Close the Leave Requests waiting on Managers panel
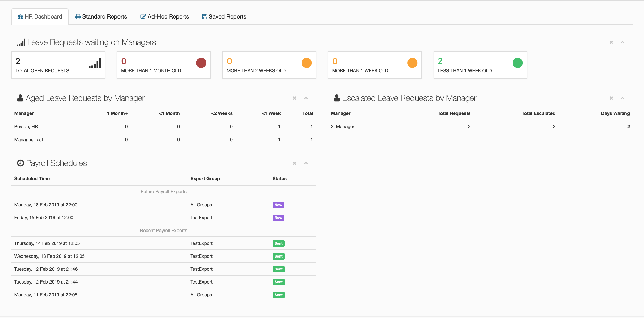The width and height of the screenshot is (644, 318). coord(611,42)
